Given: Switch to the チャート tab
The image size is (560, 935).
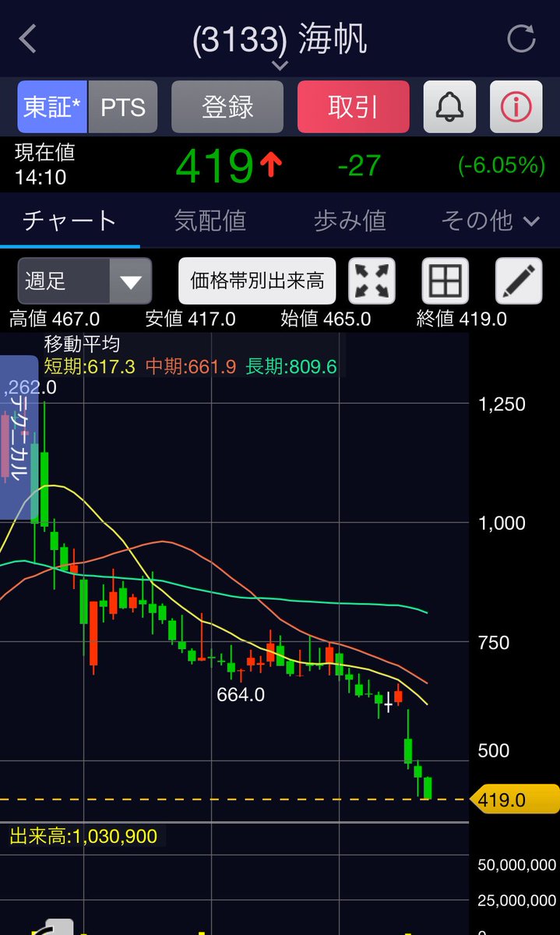Looking at the screenshot, I should tap(70, 221).
